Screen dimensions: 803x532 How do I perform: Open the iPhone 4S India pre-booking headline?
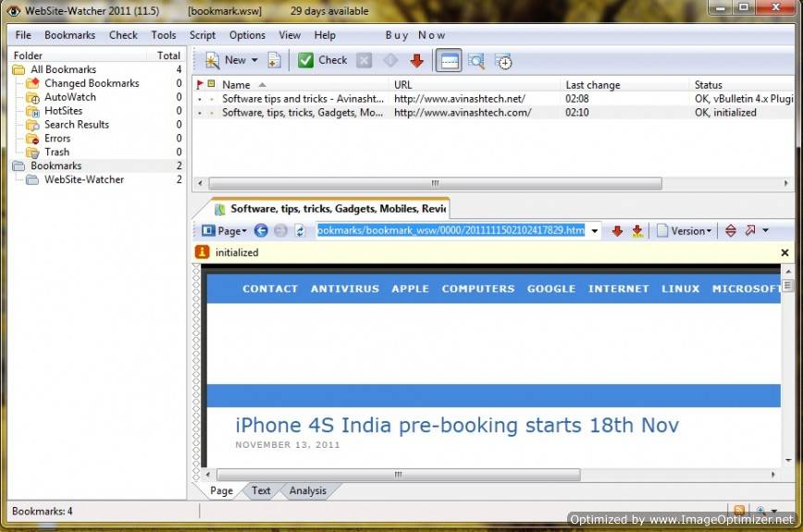[457, 426]
